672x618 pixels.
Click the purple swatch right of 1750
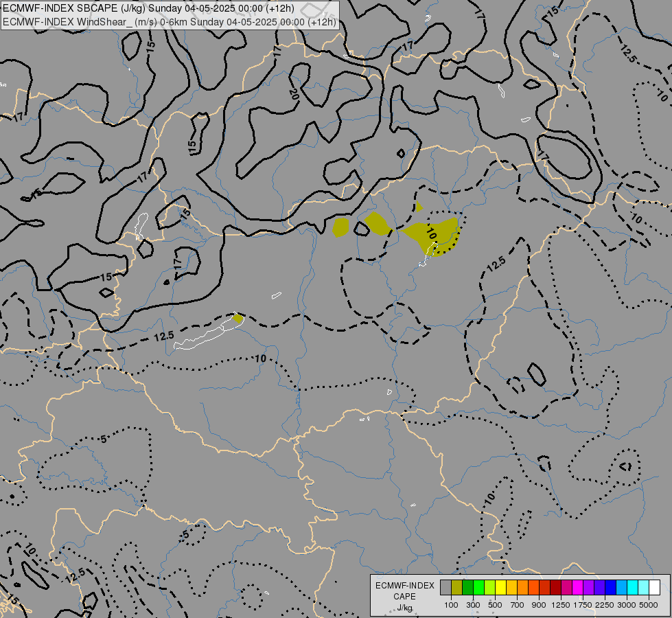[589, 588]
